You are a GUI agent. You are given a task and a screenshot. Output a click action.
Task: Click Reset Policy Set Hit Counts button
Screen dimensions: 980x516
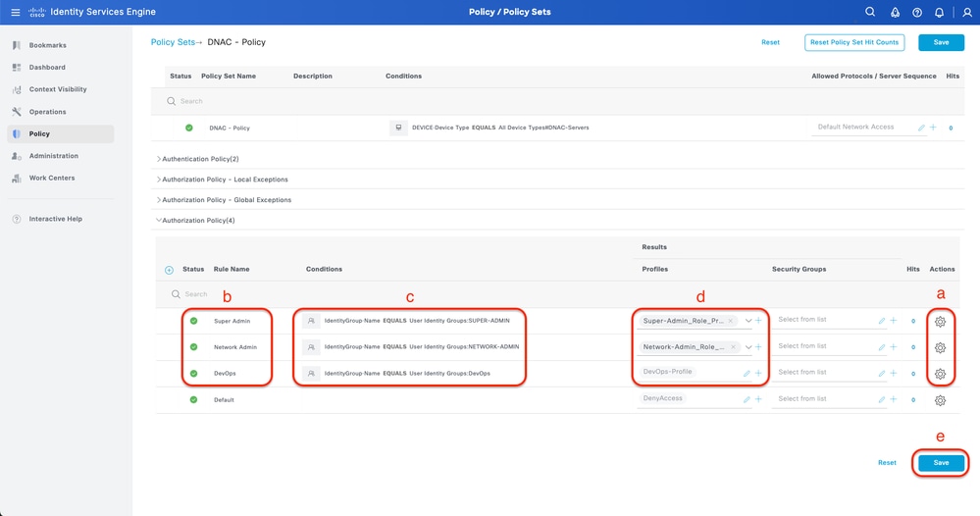[x=854, y=42]
